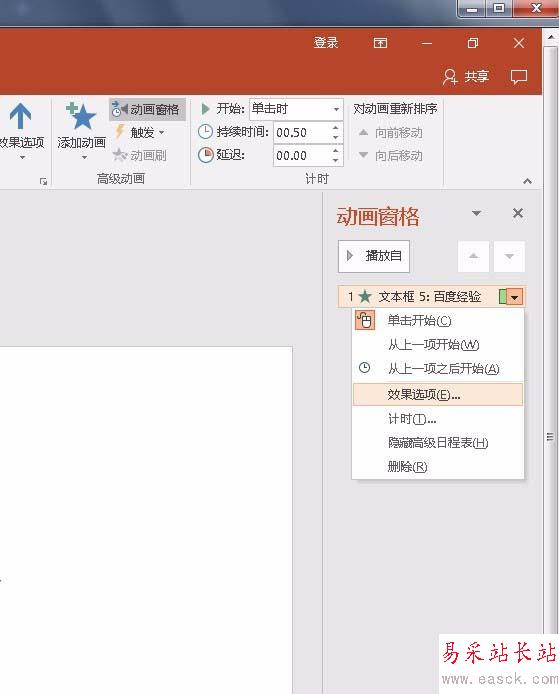559x694 pixels.
Task: Open Effect Options (效果选项(E)...) in the context menu
Action: [437, 394]
